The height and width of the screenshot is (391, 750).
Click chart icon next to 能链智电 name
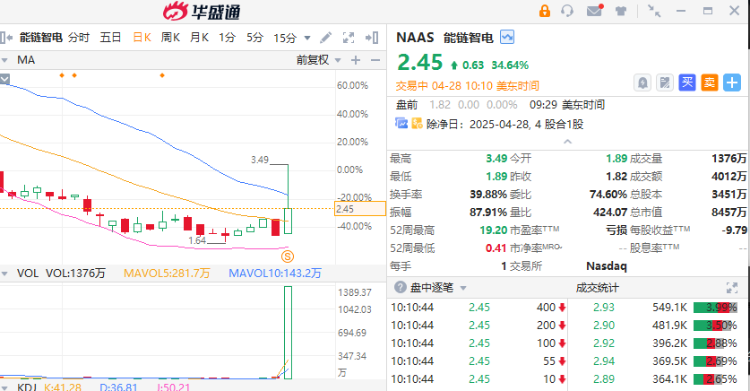[x=507, y=37]
